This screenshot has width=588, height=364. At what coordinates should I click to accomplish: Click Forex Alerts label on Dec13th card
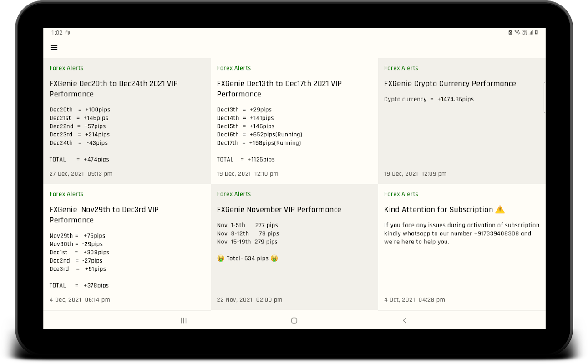(234, 68)
